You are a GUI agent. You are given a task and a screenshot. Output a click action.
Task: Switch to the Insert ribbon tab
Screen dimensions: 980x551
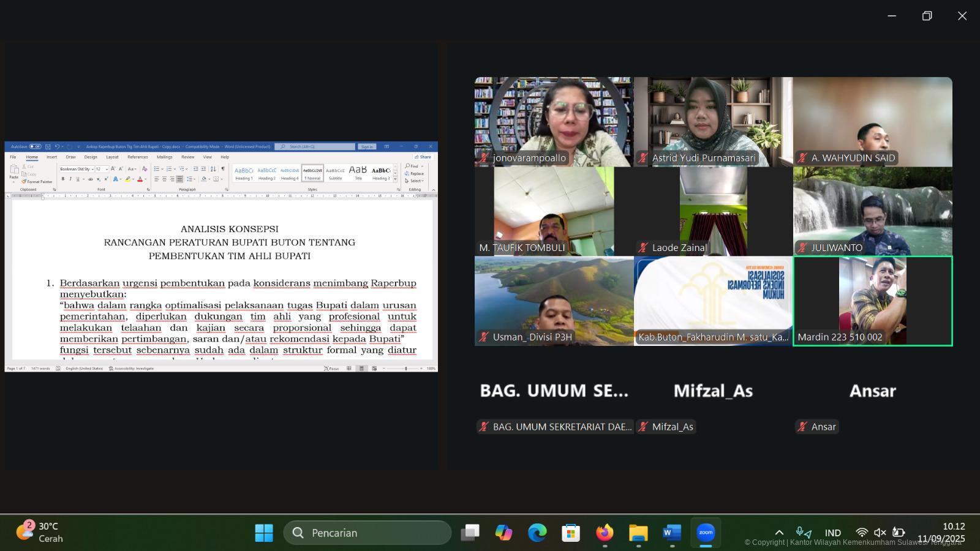(x=51, y=157)
